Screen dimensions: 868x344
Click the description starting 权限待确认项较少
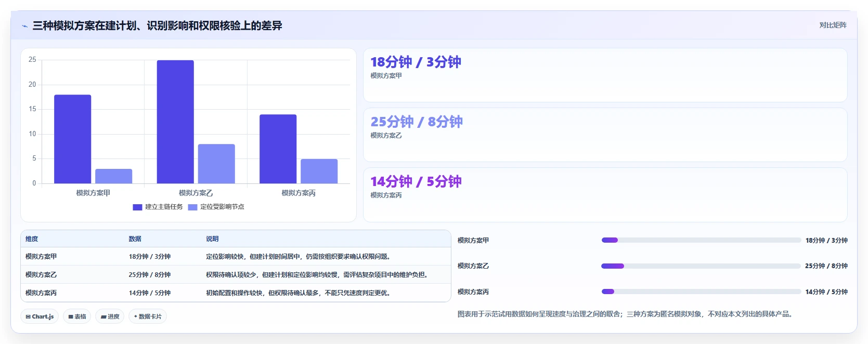318,275
